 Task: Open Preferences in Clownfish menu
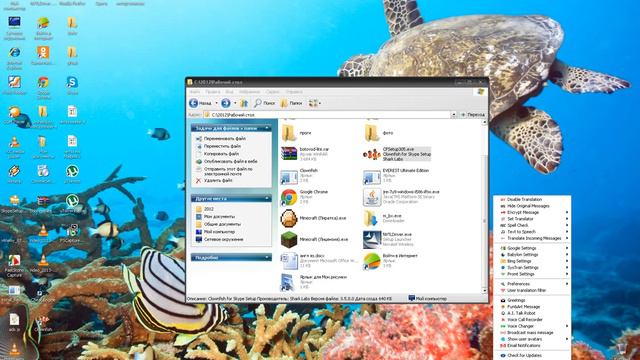click(532, 284)
